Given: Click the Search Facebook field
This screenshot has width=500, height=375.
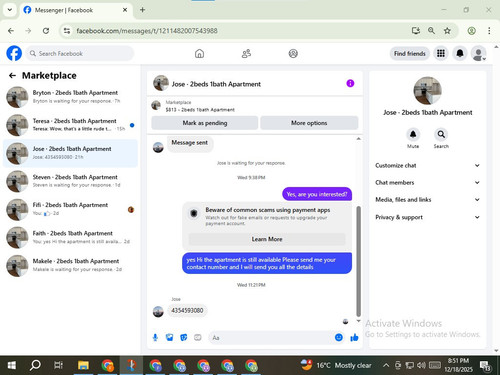Looking at the screenshot, I should [x=80, y=53].
